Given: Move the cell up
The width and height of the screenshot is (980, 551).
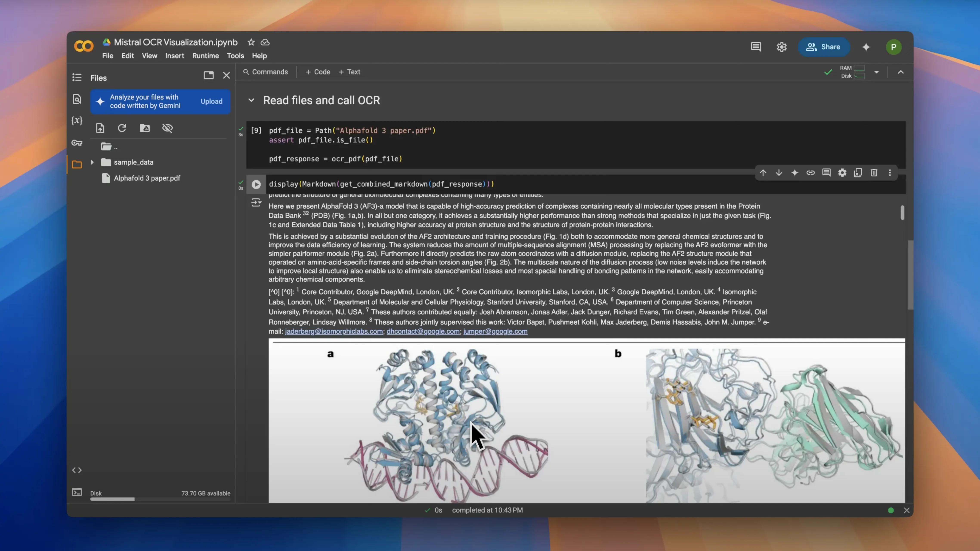Looking at the screenshot, I should pyautogui.click(x=763, y=173).
